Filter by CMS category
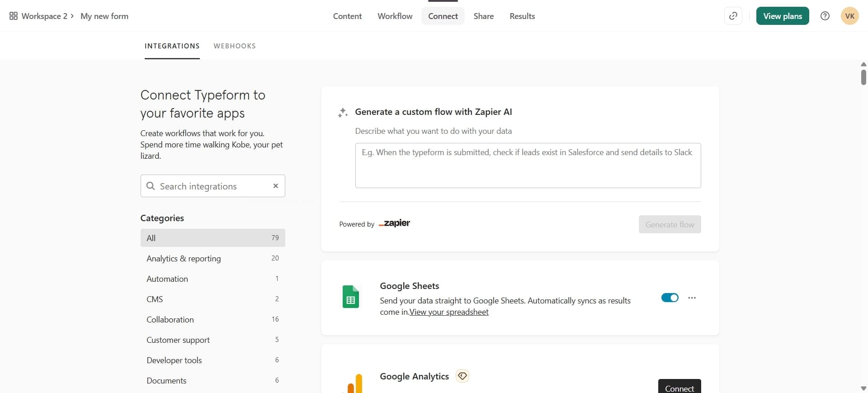Screen dimensions: 868x393 coord(212,299)
